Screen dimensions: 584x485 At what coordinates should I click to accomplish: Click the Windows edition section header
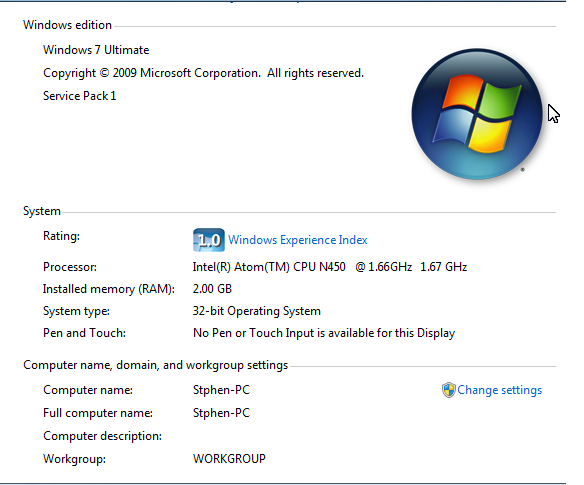(67, 25)
